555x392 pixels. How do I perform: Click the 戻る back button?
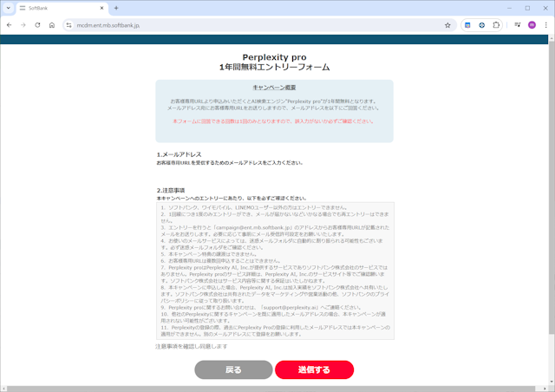coord(233,369)
